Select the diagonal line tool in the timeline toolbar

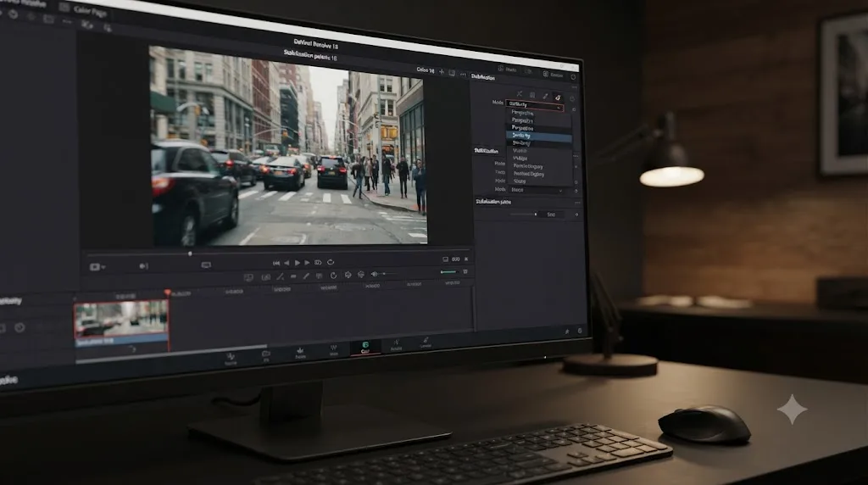click(x=280, y=276)
